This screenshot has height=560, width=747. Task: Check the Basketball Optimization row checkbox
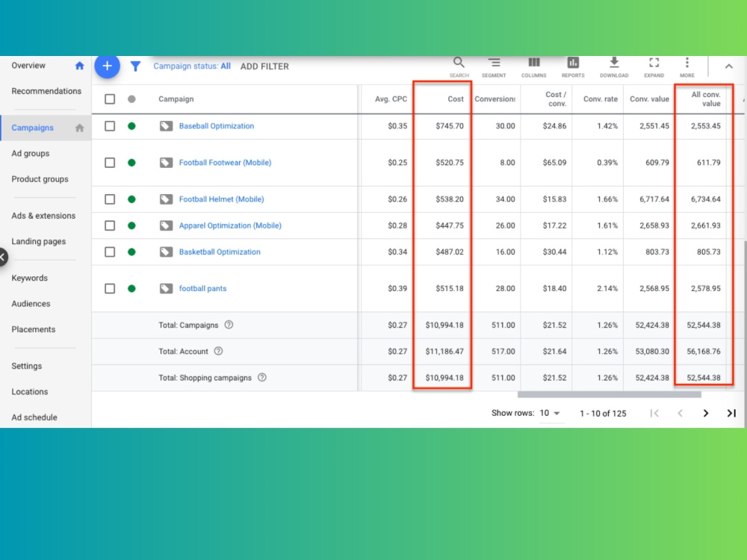tap(110, 252)
